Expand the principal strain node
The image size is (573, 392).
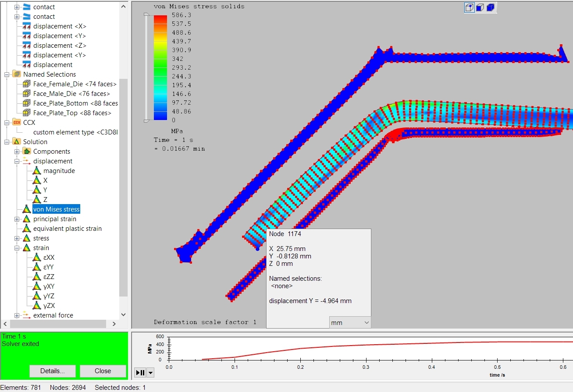click(x=17, y=219)
